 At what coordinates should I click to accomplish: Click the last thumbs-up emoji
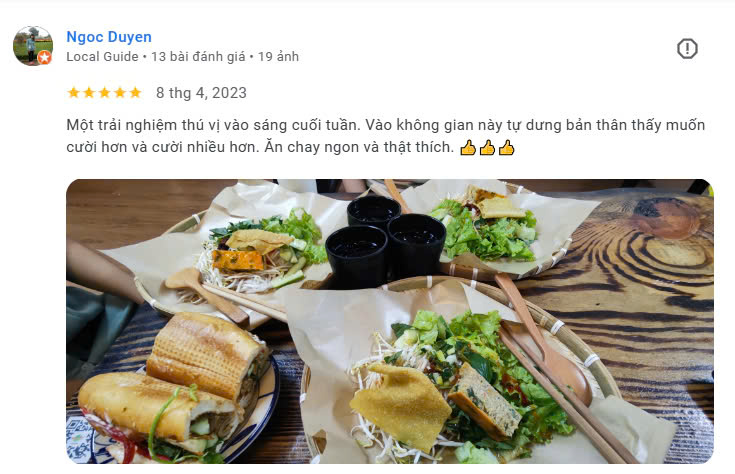point(506,148)
